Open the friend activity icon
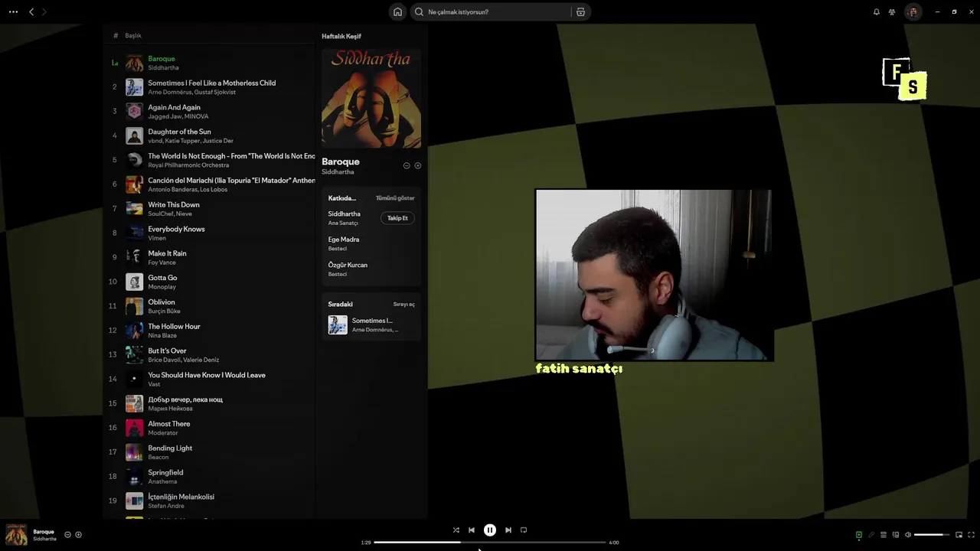Screen dimensions: 980x551 [x=892, y=11]
